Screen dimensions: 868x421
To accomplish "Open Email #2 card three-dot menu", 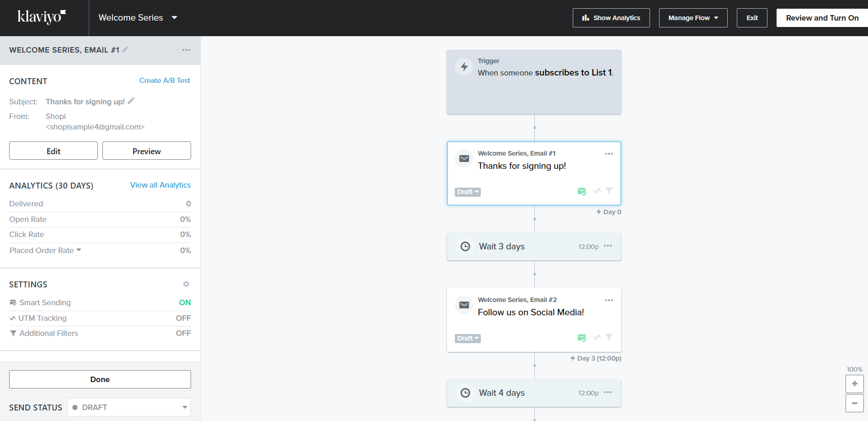I will (x=609, y=300).
